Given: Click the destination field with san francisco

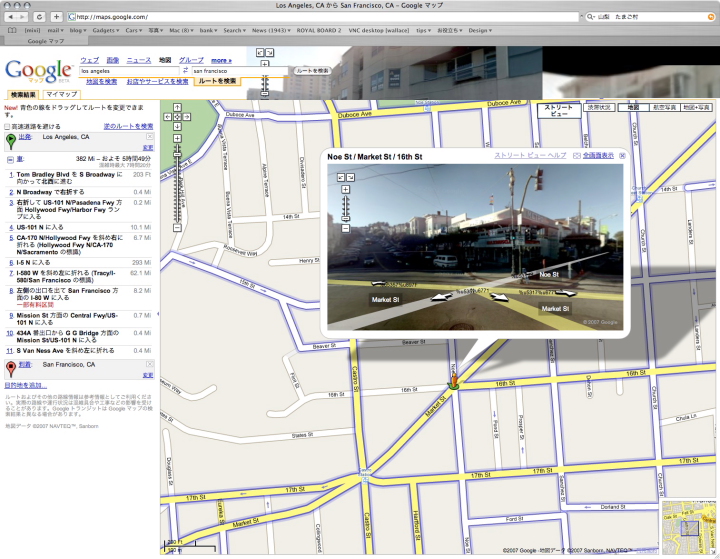Looking at the screenshot, I should pos(240,71).
